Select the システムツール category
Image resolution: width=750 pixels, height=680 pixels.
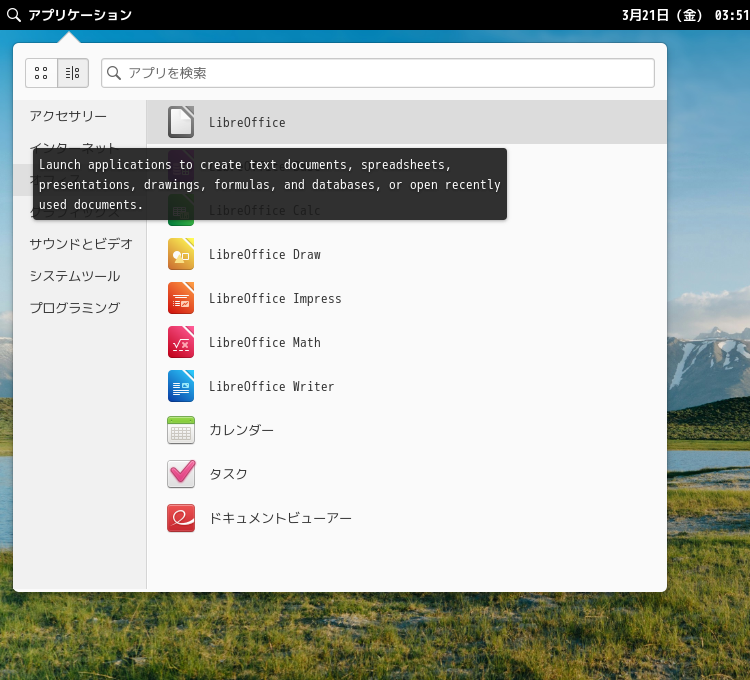coord(75,276)
